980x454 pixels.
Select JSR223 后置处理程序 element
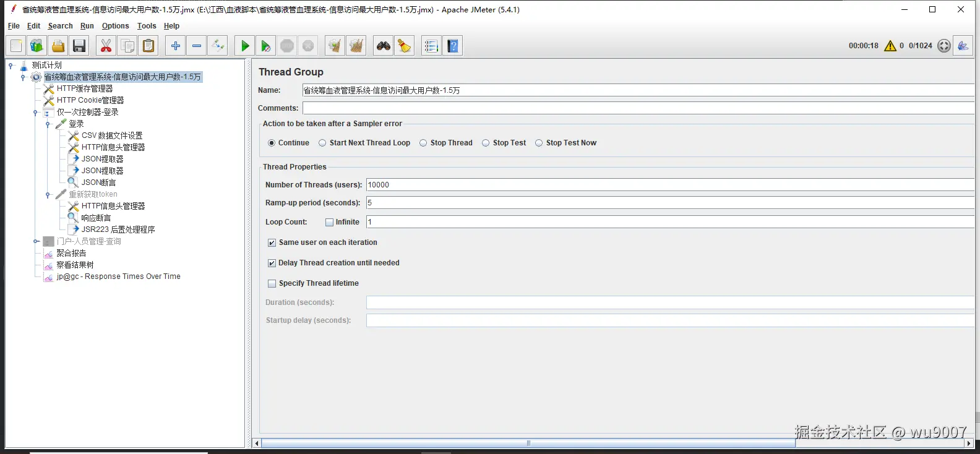(118, 229)
